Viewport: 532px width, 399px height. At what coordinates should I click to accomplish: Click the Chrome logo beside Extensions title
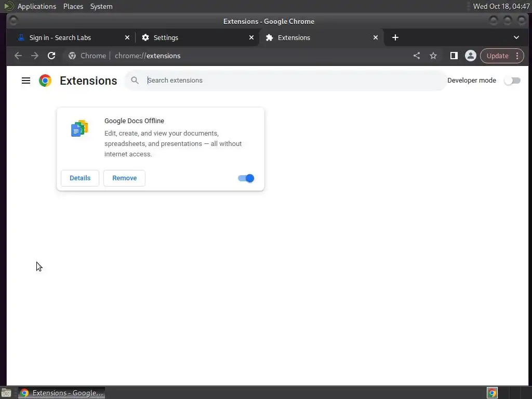45,81
